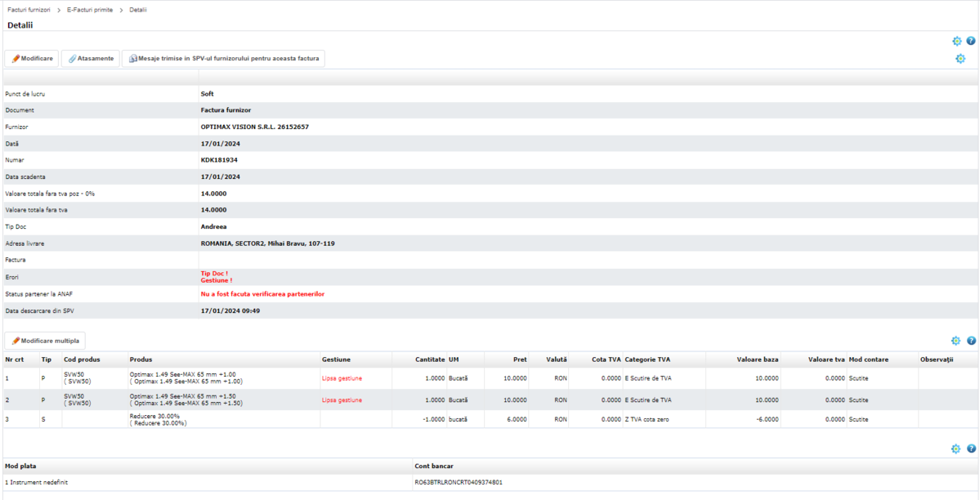The height and width of the screenshot is (500, 980).
Task: Navigate to E-Facturi primite breadcrumb
Action: (x=90, y=10)
